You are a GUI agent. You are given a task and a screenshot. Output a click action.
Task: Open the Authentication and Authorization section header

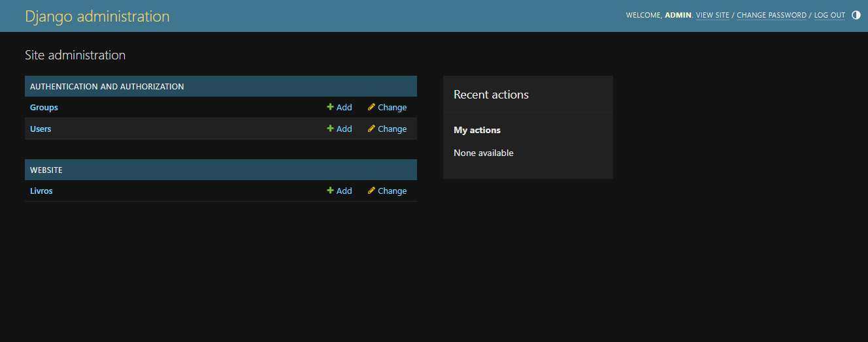pyautogui.click(x=107, y=86)
